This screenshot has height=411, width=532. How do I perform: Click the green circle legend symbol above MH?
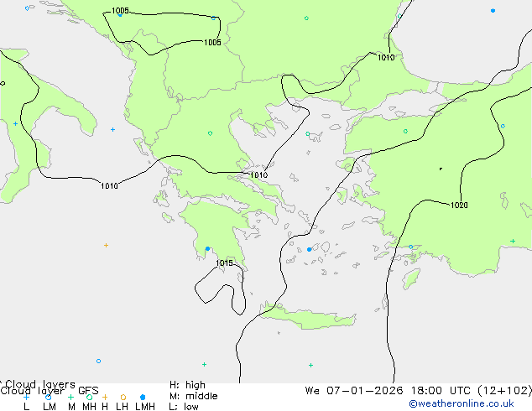(x=89, y=397)
